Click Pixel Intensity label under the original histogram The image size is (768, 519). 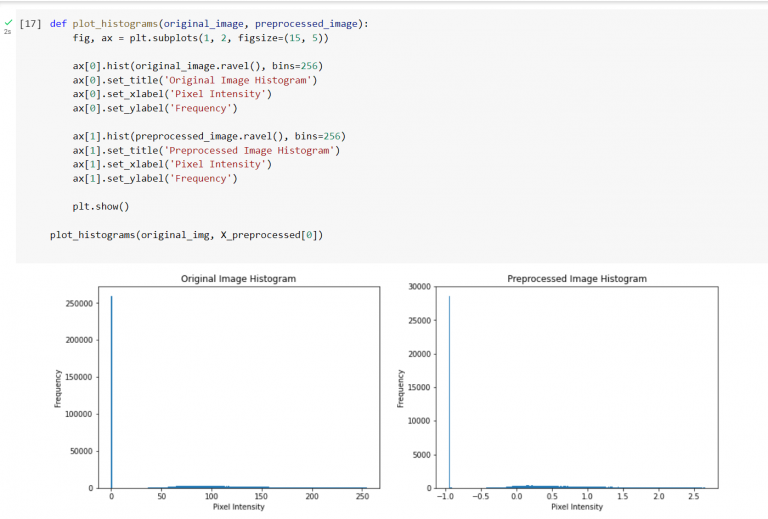pyautogui.click(x=238, y=507)
